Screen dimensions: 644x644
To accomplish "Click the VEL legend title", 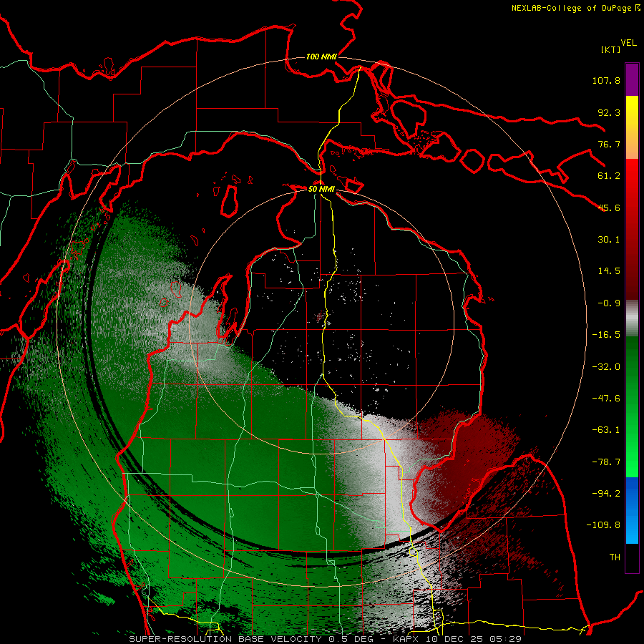I will coord(628,43).
